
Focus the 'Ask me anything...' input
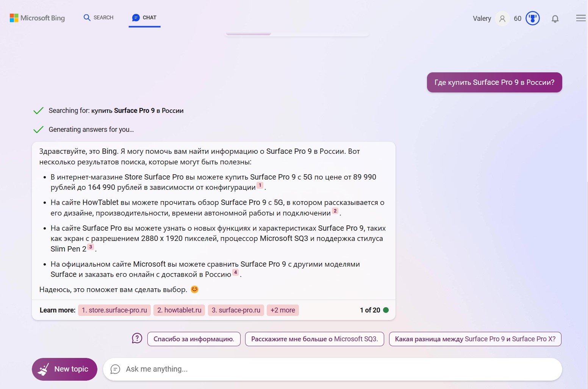[333, 369]
